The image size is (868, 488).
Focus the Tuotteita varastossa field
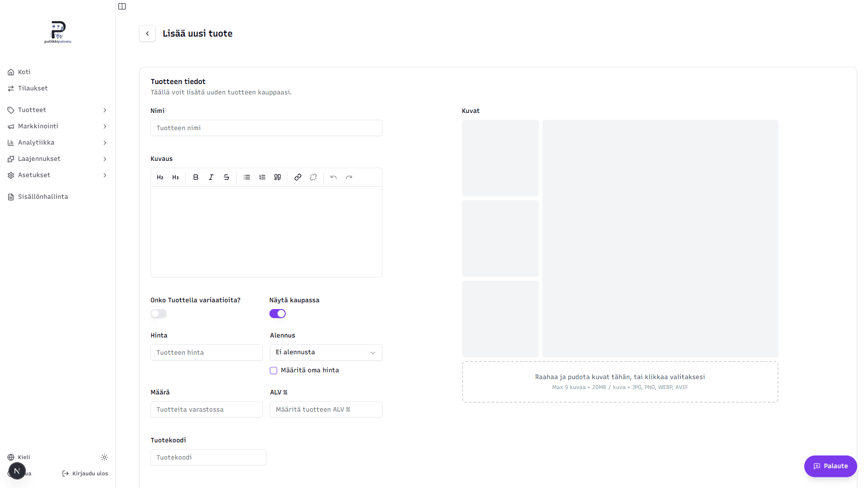[207, 409]
